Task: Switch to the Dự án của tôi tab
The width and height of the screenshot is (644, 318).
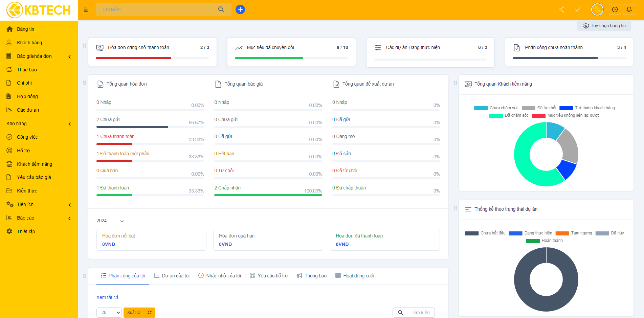Action: click(172, 276)
